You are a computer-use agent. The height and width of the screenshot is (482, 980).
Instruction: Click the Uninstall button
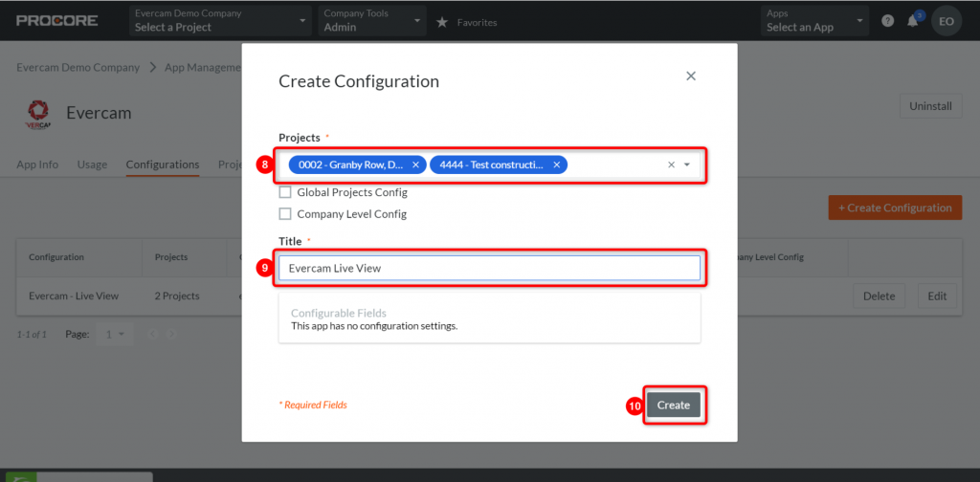(930, 106)
